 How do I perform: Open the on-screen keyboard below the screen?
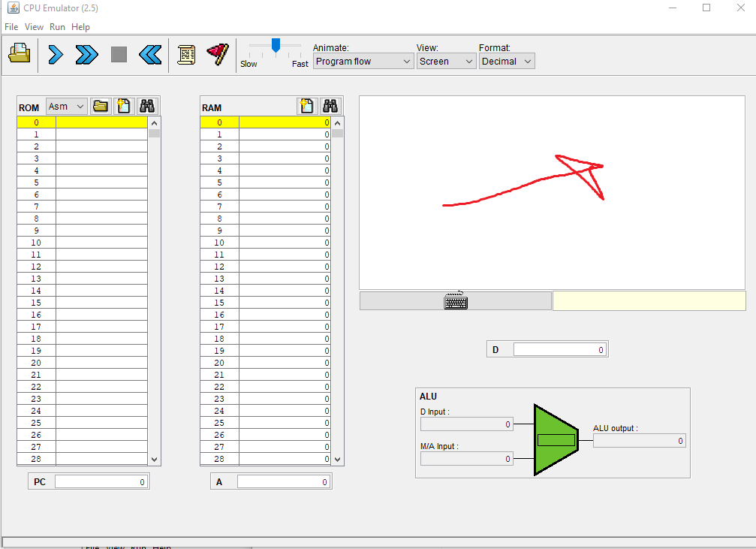(456, 300)
